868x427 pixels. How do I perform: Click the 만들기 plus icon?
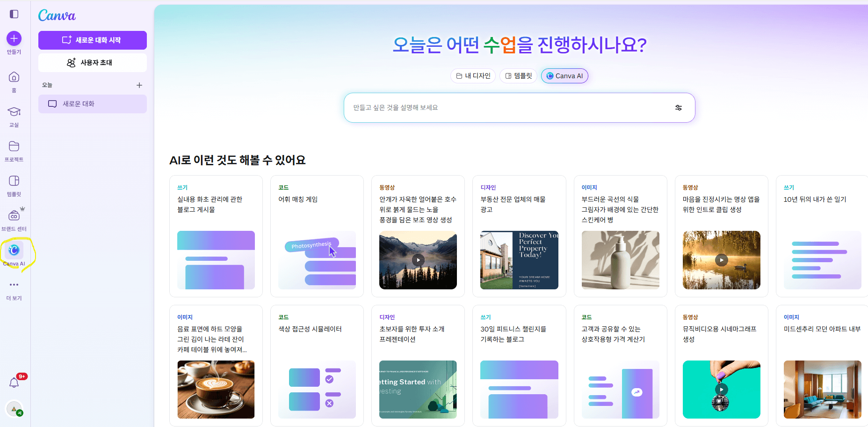[14, 38]
